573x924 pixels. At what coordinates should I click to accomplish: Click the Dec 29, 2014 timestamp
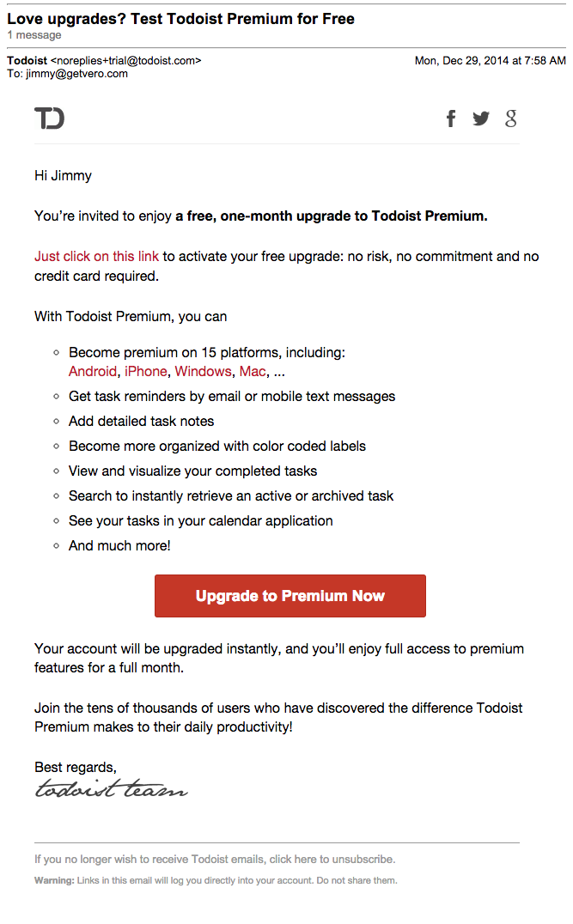[x=490, y=61]
